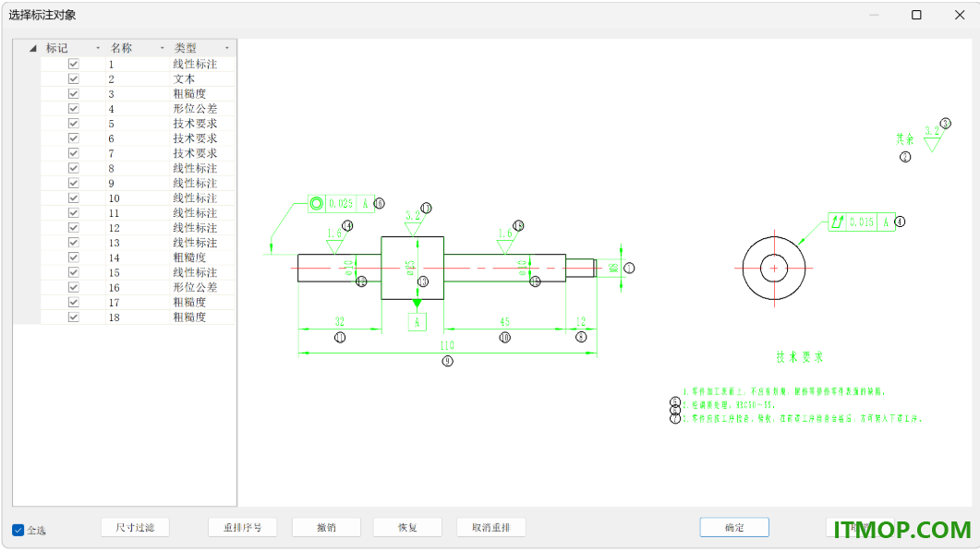
Task: Click the 尺寸过滤 button
Action: (x=135, y=527)
